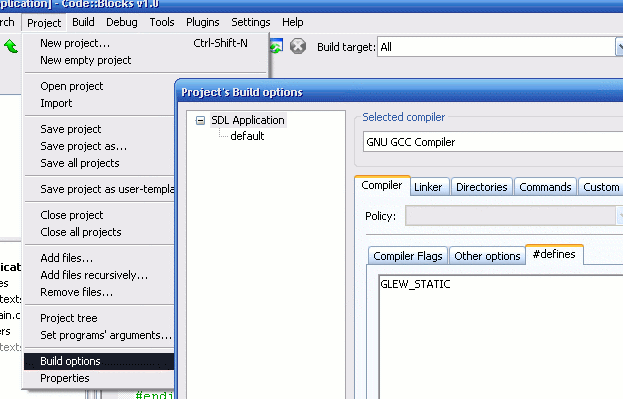The width and height of the screenshot is (623, 399).
Task: Click the rebuild icon beside abort
Action: tap(276, 46)
